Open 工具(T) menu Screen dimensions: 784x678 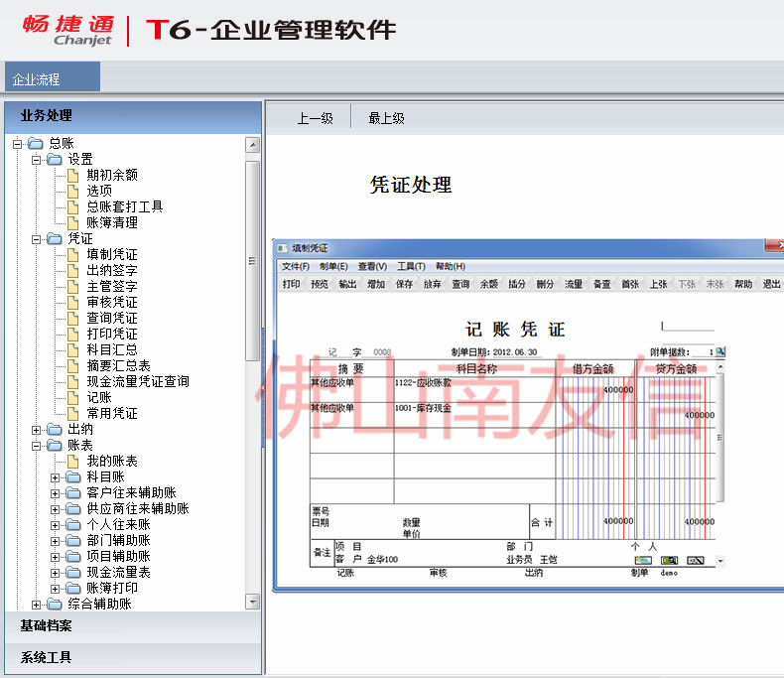411,266
